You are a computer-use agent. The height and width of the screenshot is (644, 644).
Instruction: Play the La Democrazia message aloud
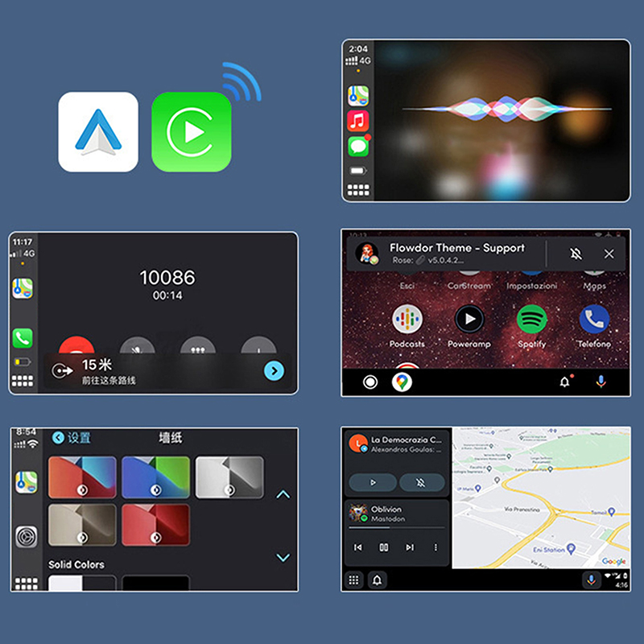click(372, 483)
